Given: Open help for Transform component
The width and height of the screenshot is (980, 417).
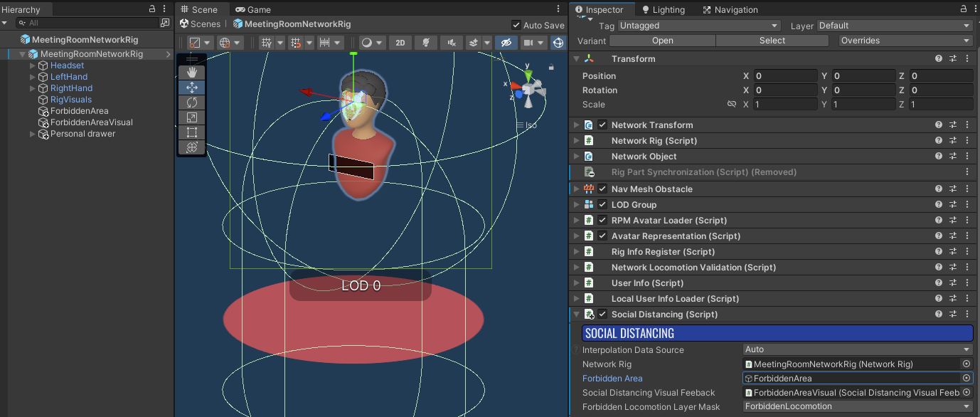Looking at the screenshot, I should click(x=939, y=58).
